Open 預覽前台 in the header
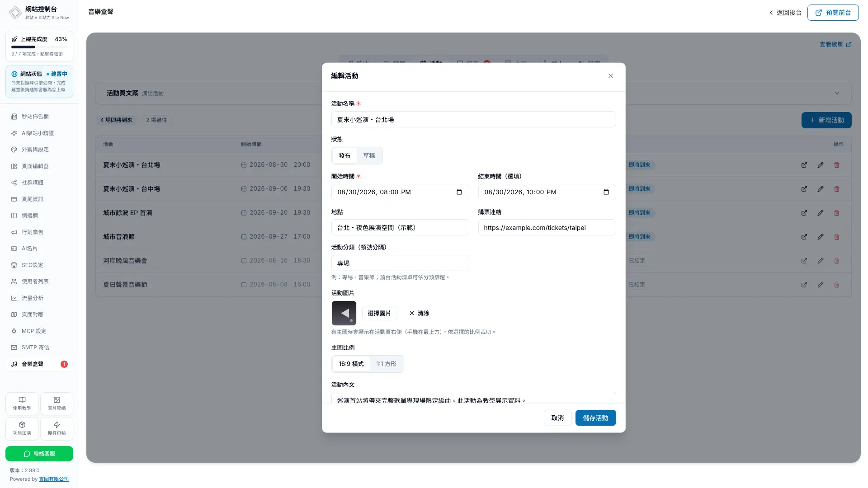The height and width of the screenshot is (488, 868). [833, 13]
